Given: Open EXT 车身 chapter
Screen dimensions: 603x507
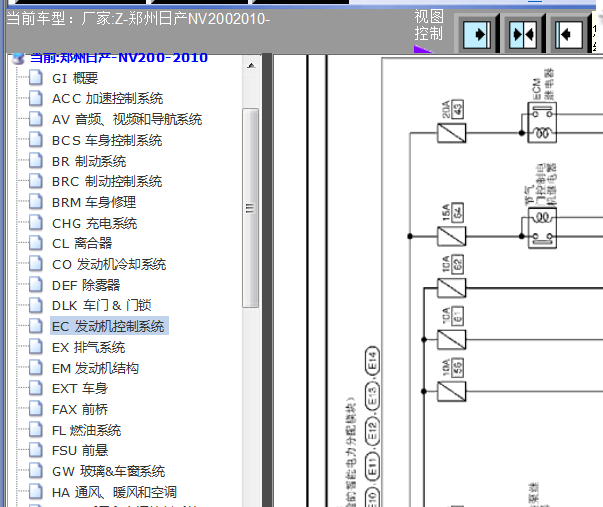Looking at the screenshot, I should pyautogui.click(x=80, y=389).
